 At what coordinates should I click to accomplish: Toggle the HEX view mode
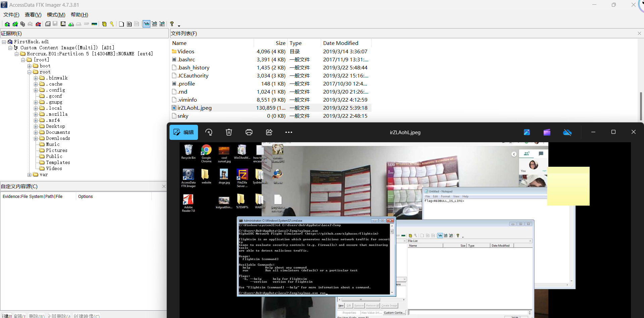tap(162, 24)
